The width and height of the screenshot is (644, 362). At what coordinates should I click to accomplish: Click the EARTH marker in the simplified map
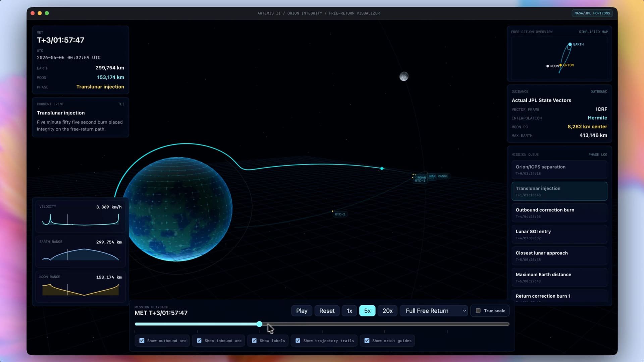570,44
